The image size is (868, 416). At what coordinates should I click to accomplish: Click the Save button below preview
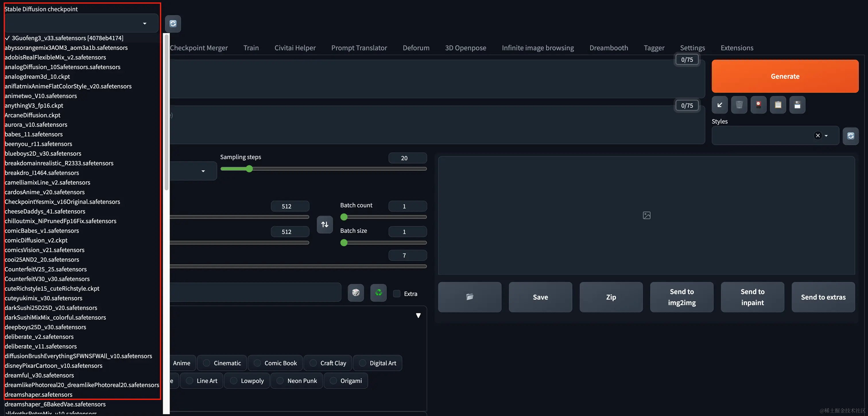click(x=540, y=297)
